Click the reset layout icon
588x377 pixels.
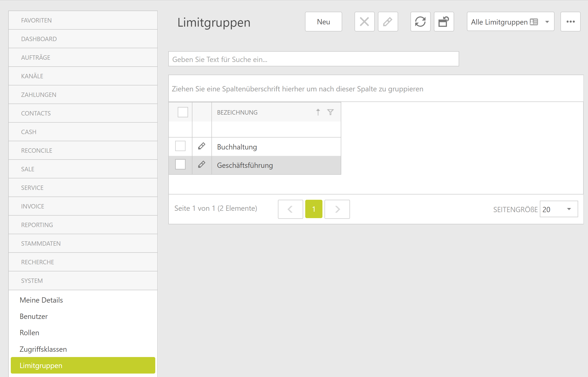[x=444, y=22]
